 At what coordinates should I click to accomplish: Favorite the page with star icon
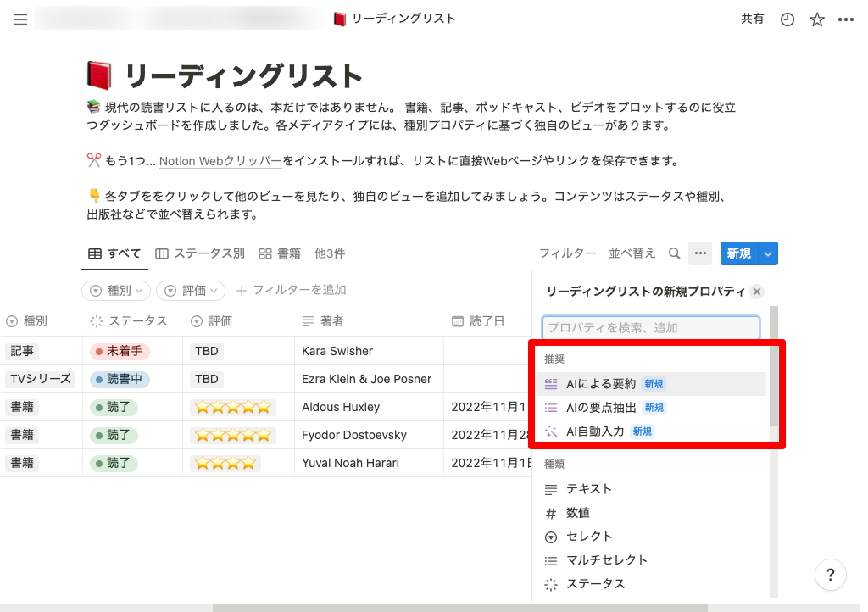816,19
